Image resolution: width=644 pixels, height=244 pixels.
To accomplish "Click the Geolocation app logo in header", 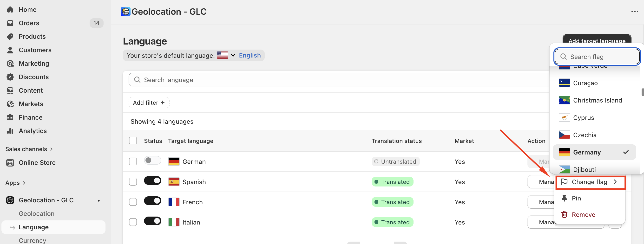I will coord(125,12).
